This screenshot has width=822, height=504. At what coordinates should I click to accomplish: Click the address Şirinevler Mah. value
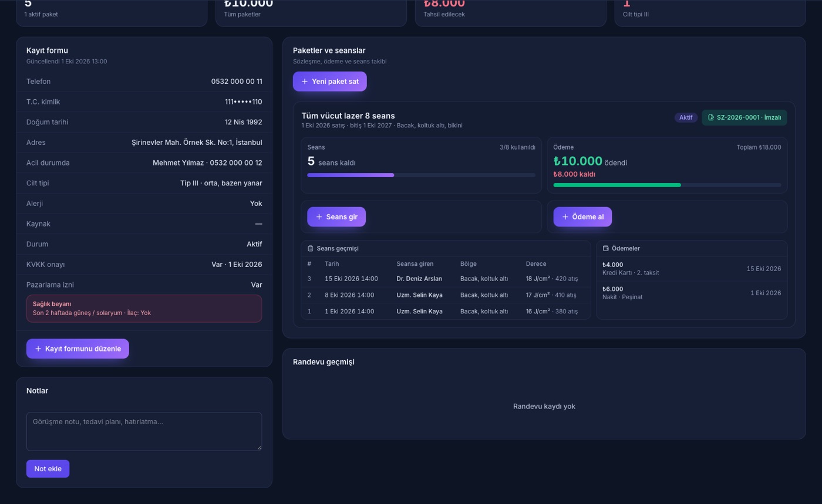(x=197, y=143)
